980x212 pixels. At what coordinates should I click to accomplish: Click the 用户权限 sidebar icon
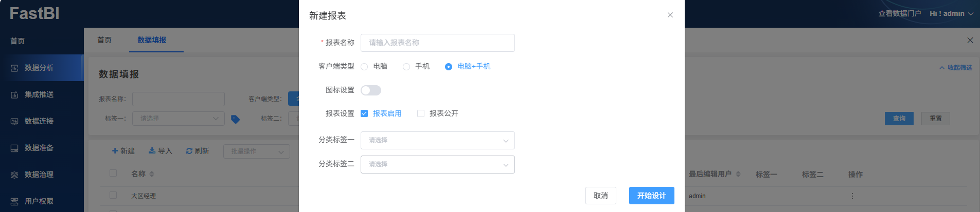pyautogui.click(x=14, y=202)
